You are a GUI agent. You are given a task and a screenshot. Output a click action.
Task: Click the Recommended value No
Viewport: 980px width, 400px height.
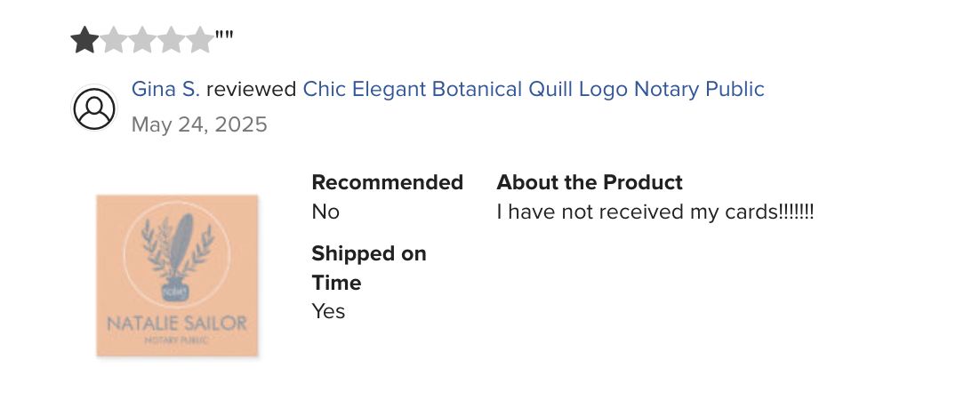pyautogui.click(x=325, y=212)
